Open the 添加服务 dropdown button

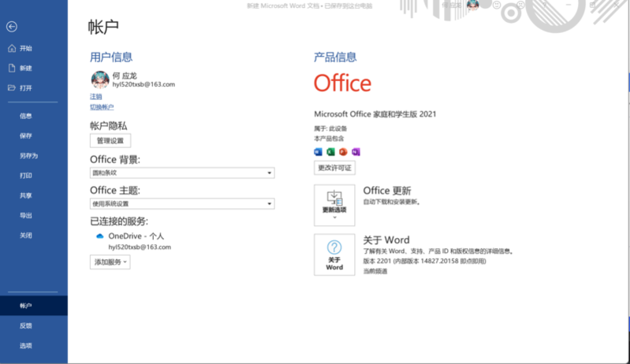point(110,262)
